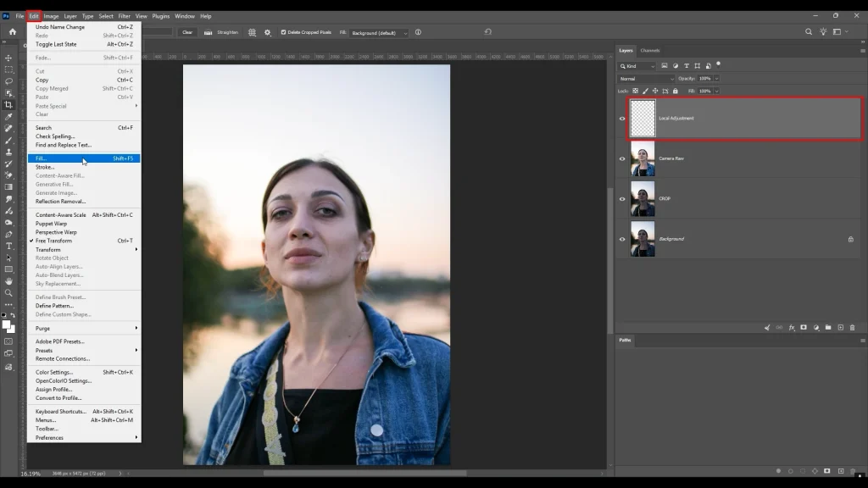Select the Pen tool
The height and width of the screenshot is (488, 868).
click(8, 234)
